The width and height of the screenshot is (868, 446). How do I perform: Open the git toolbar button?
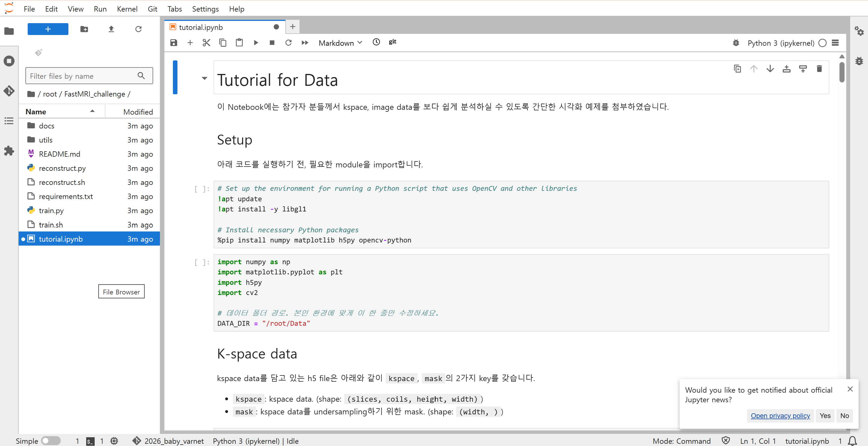392,42
